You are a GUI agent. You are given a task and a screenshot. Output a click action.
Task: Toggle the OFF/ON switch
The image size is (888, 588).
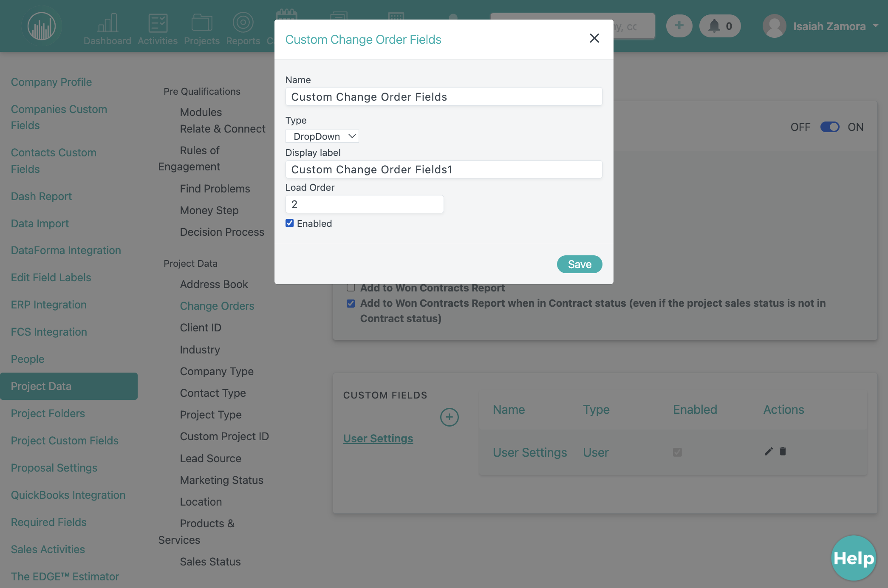tap(829, 127)
